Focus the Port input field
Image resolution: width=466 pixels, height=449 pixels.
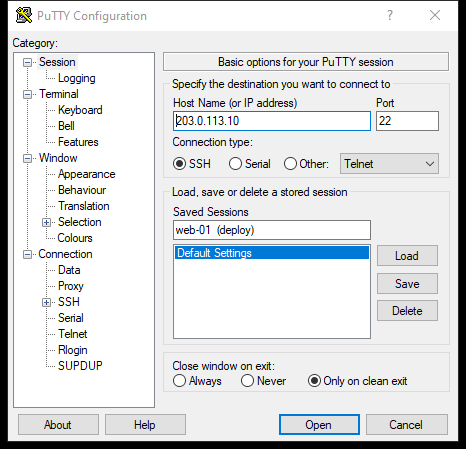point(407,121)
